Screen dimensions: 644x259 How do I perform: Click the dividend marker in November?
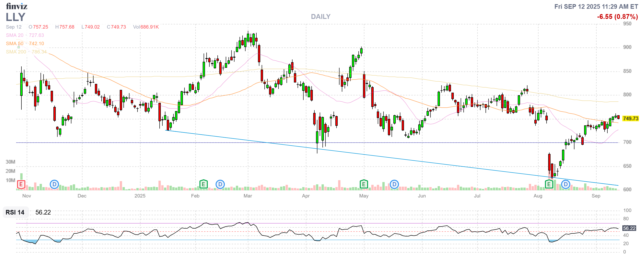[54, 185]
